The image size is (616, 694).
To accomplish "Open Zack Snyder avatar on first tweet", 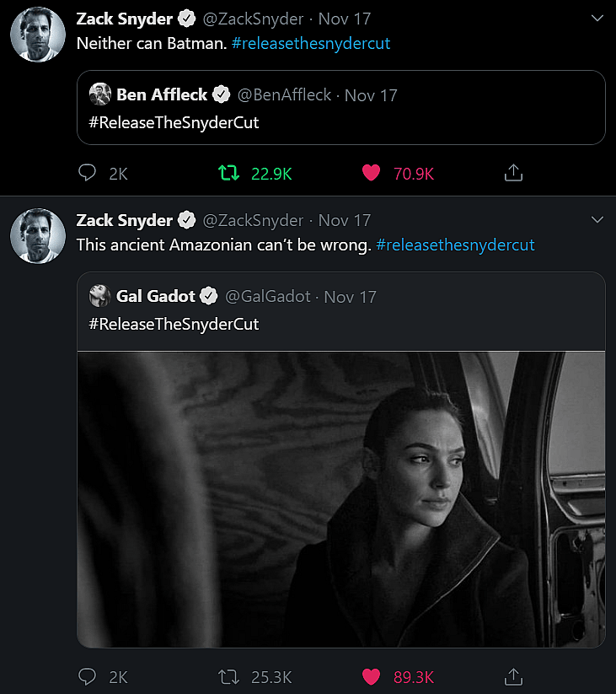I will click(38, 35).
